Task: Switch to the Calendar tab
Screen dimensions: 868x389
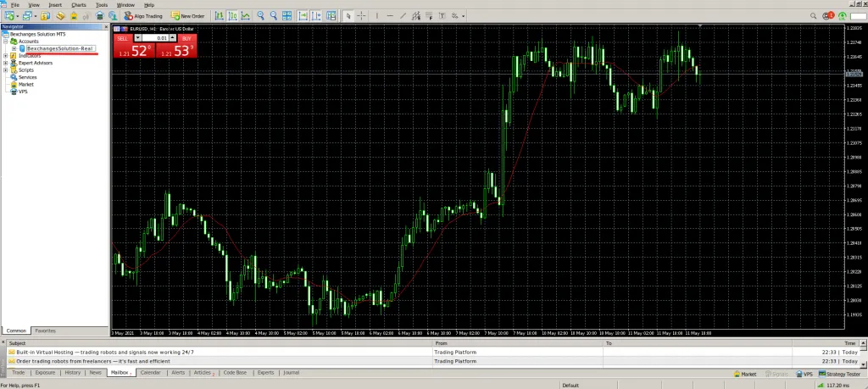Action: tap(150, 372)
